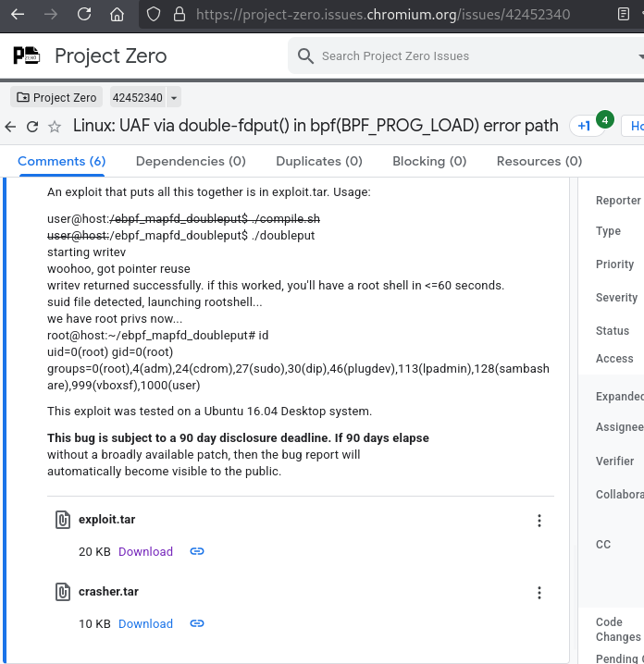Download the crasher.tar file
The width and height of the screenshot is (644, 664).
click(x=145, y=623)
